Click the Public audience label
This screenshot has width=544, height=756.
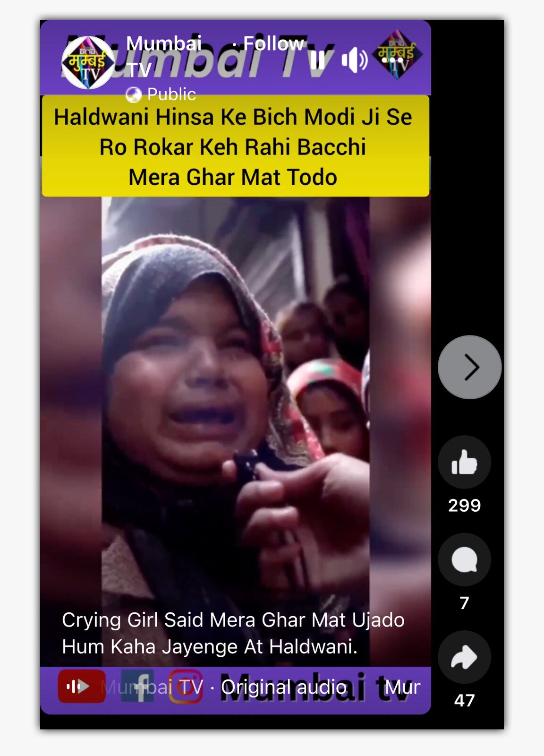click(171, 94)
